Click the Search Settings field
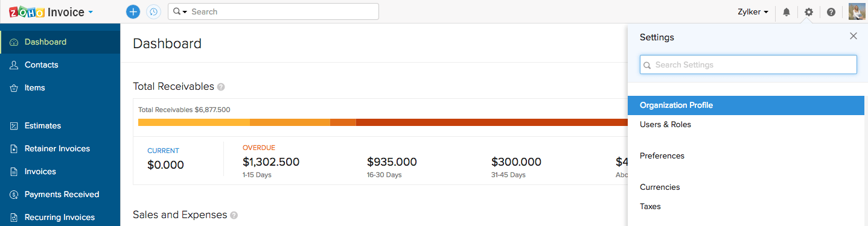Image resolution: width=868 pixels, height=226 pixels. pos(748,64)
